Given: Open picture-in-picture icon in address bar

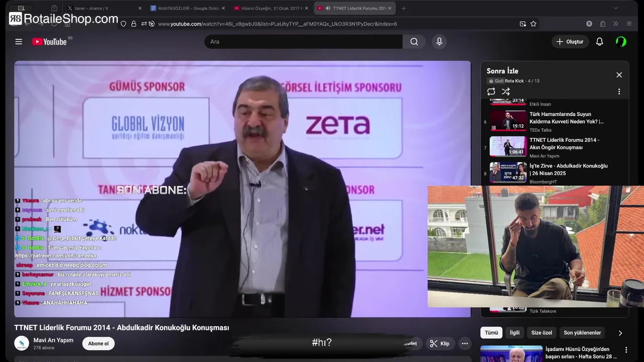Looking at the screenshot, I should point(523,24).
